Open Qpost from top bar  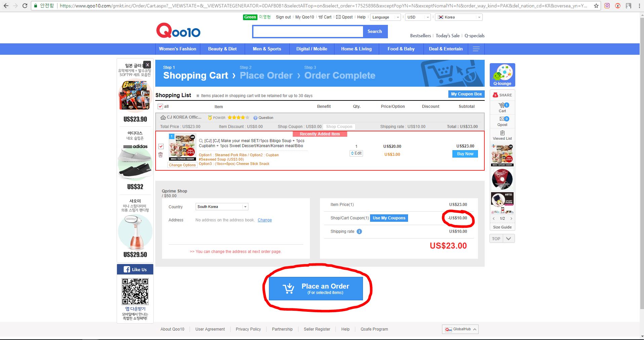345,17
